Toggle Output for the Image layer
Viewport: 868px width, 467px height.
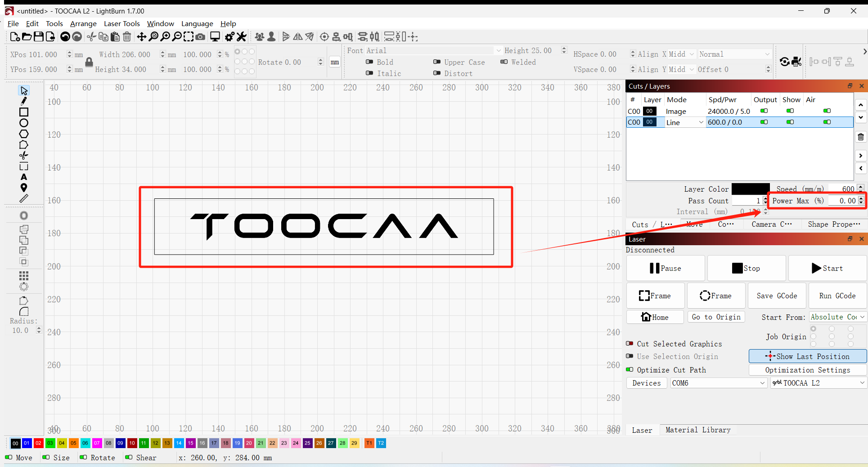[764, 111]
